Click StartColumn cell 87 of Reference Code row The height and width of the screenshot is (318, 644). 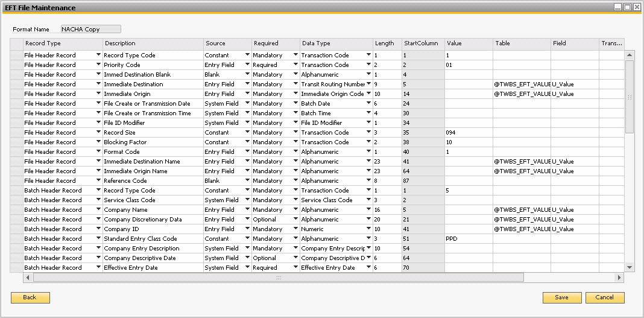tap(423, 181)
